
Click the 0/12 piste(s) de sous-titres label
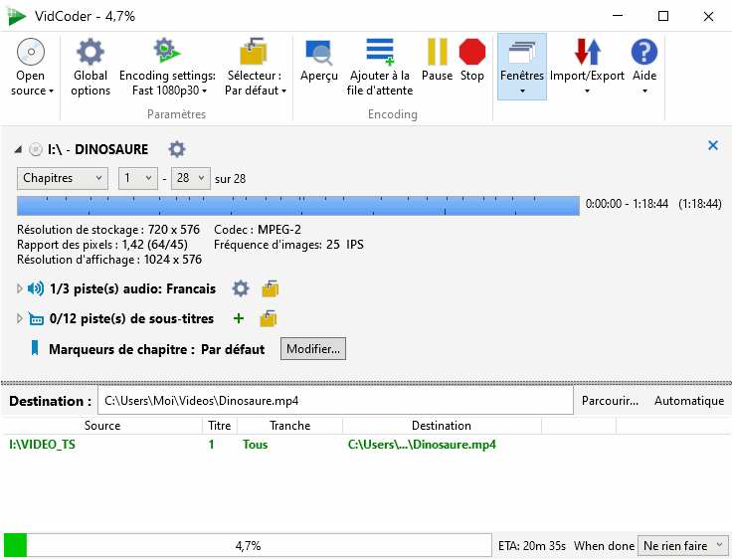point(131,319)
